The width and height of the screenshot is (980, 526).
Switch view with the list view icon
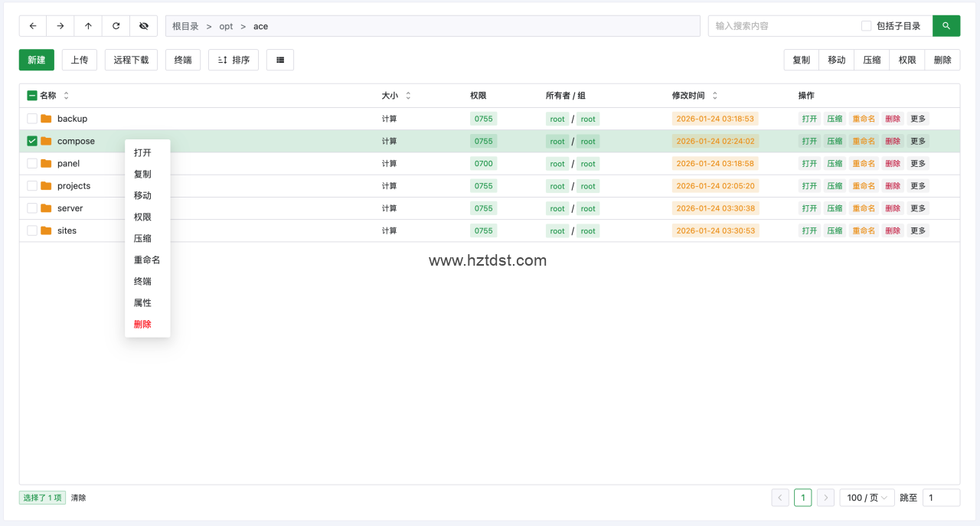click(x=280, y=60)
